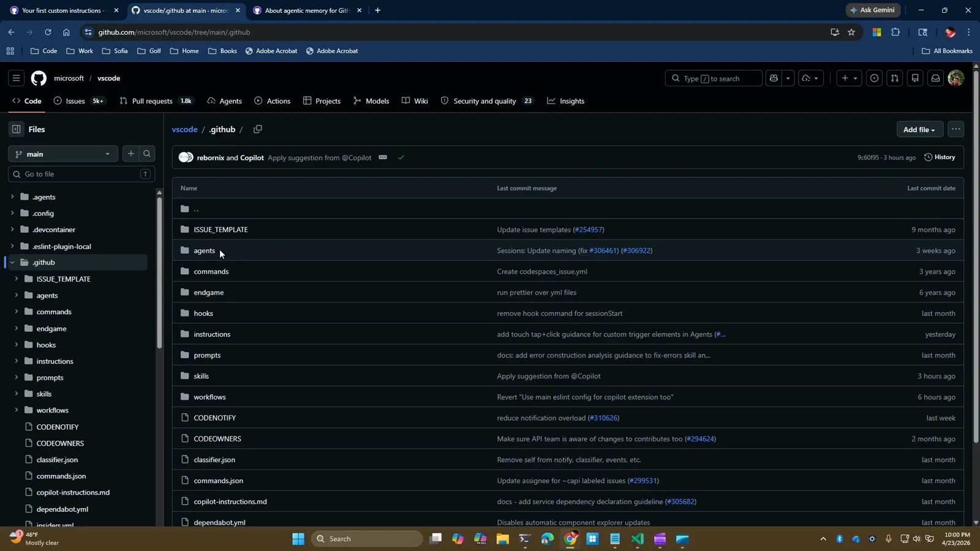This screenshot has height=551, width=980.
Task: Expand ISSUE_TEMPLATE folder in the file tree
Action: pos(17,279)
